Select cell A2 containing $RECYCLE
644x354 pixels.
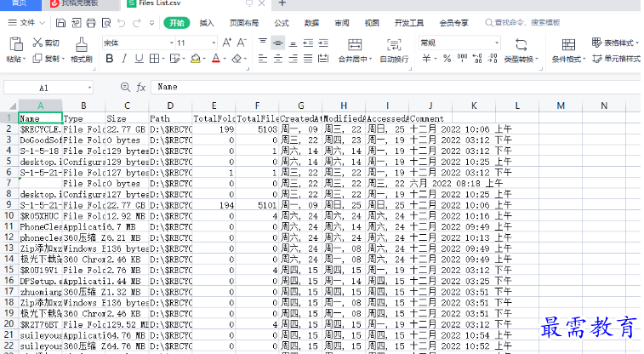40,129
